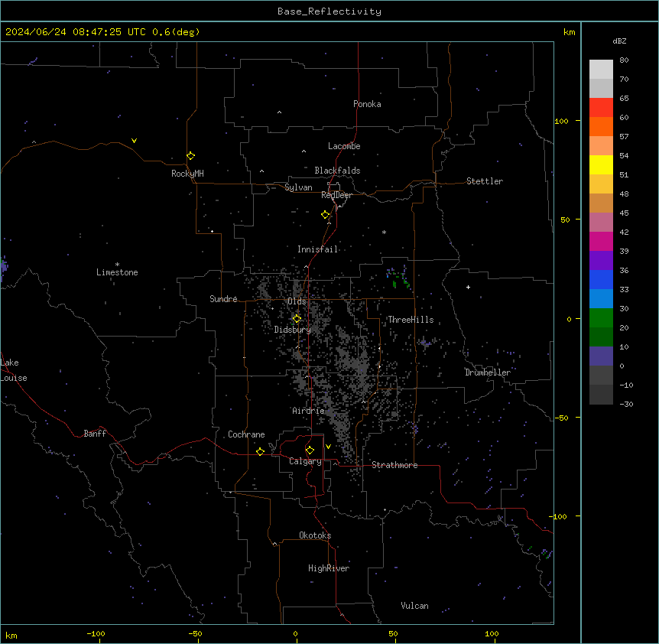
Task: Select the yellow diamond marker between Olds and Didsbury
Action: point(297,319)
